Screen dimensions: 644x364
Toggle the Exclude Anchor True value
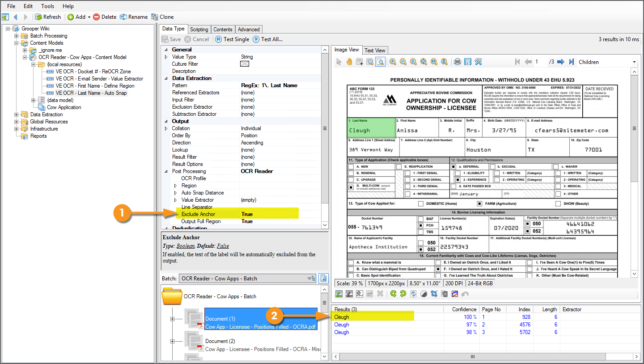click(x=247, y=214)
